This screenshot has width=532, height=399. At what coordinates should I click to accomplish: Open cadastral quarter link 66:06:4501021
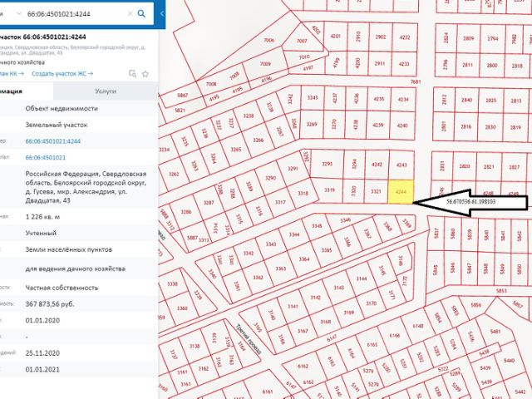pyautogui.click(x=46, y=156)
